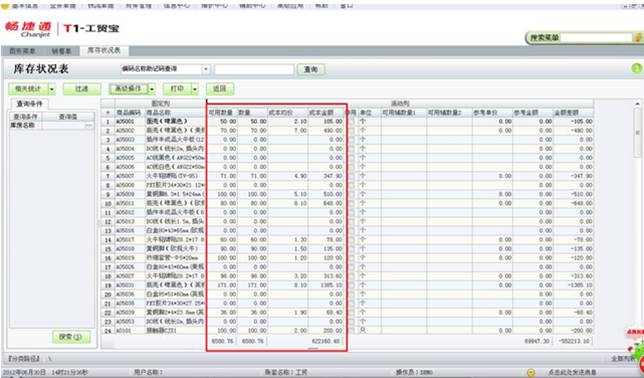Click the 库存状况表 page title
The image size is (644, 378).
41,69
